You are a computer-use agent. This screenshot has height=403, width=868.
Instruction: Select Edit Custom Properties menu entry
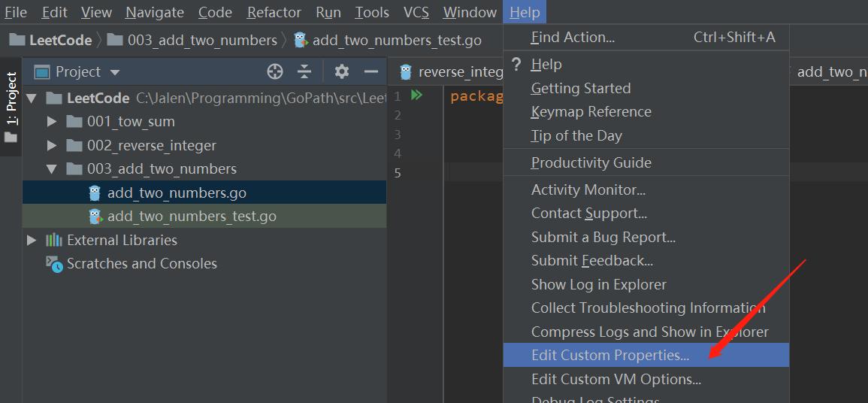(x=609, y=355)
